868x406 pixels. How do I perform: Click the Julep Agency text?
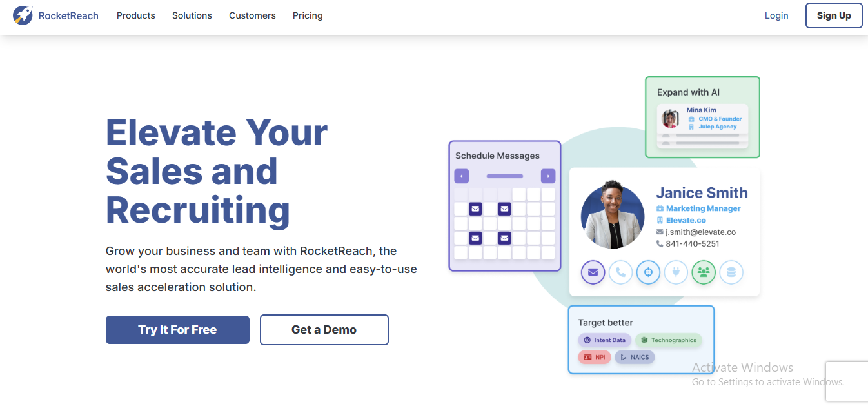click(716, 127)
